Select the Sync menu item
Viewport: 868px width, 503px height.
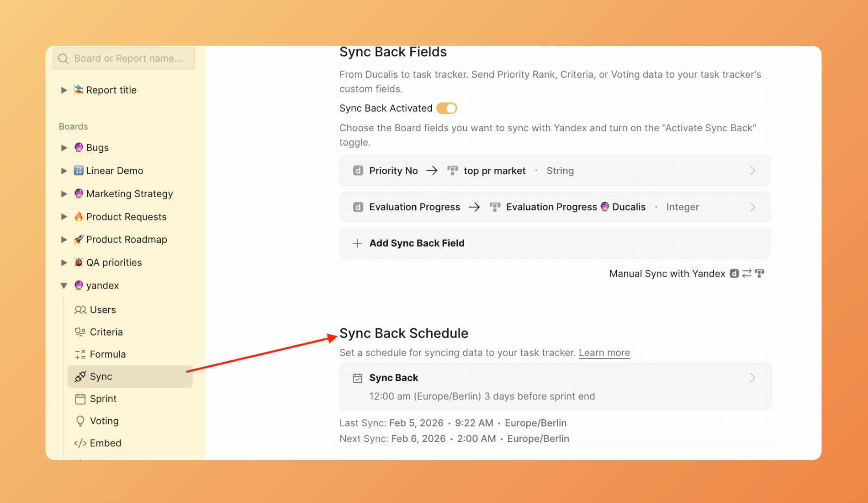tap(101, 376)
